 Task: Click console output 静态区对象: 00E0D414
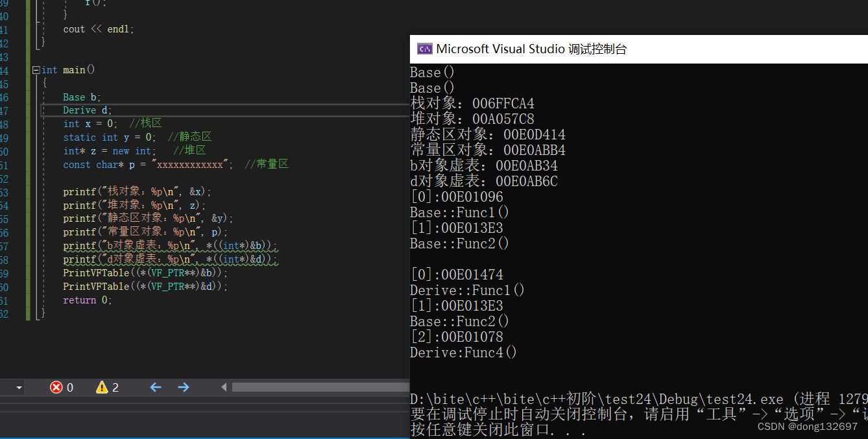(x=488, y=135)
